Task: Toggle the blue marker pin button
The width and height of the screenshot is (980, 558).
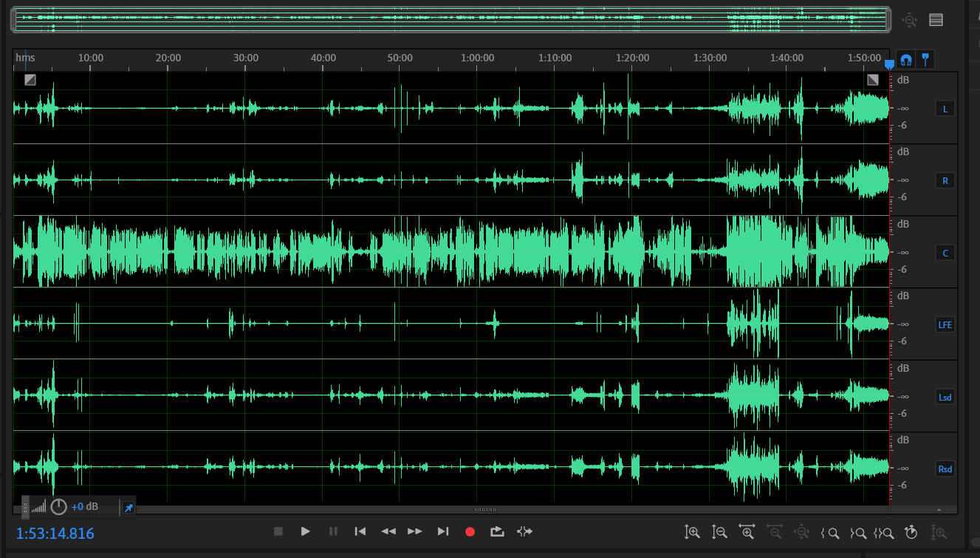Action: coord(925,60)
